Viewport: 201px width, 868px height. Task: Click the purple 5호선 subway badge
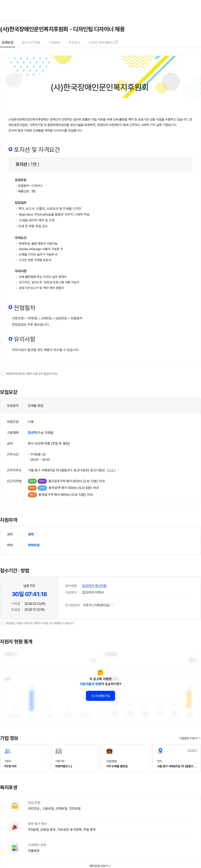(42, 481)
